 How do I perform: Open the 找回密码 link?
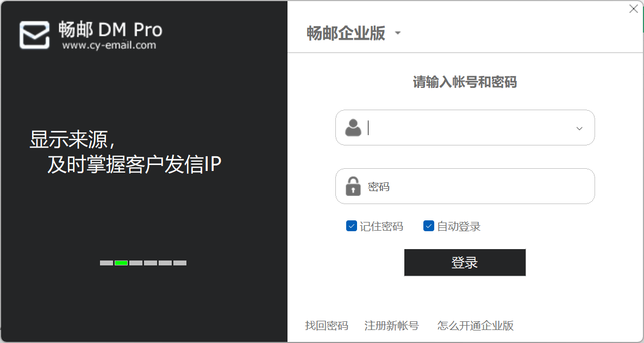click(x=327, y=326)
